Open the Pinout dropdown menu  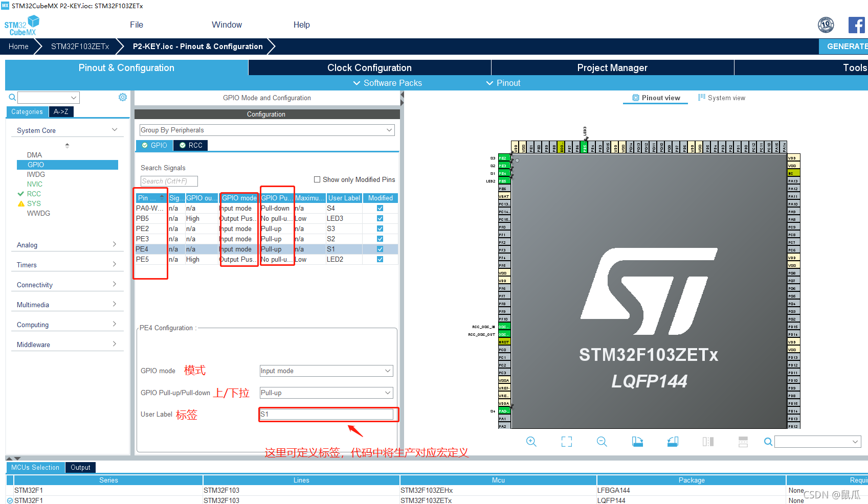503,83
